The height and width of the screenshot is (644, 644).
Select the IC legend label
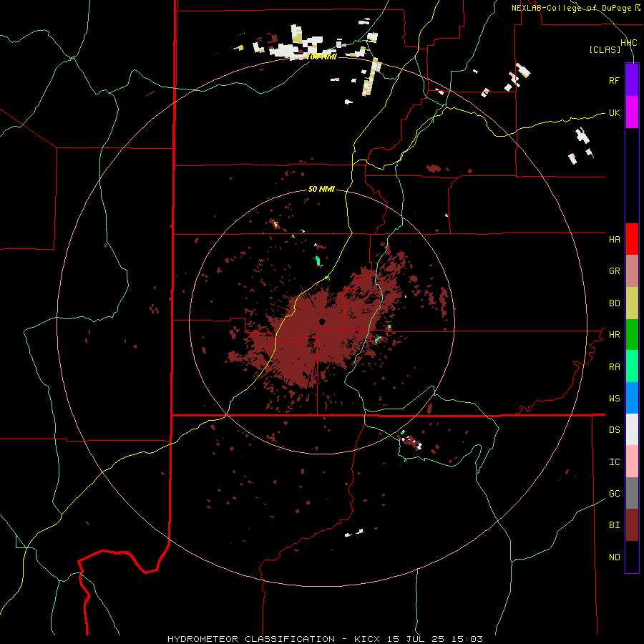click(x=614, y=462)
